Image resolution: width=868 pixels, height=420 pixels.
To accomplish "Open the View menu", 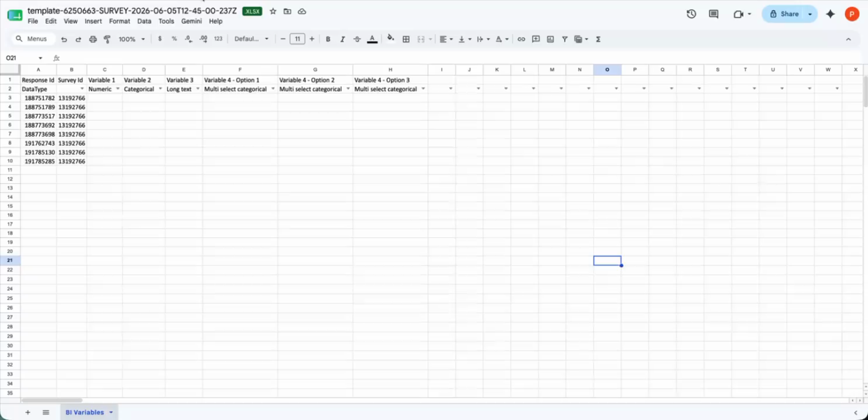I will 71,21.
